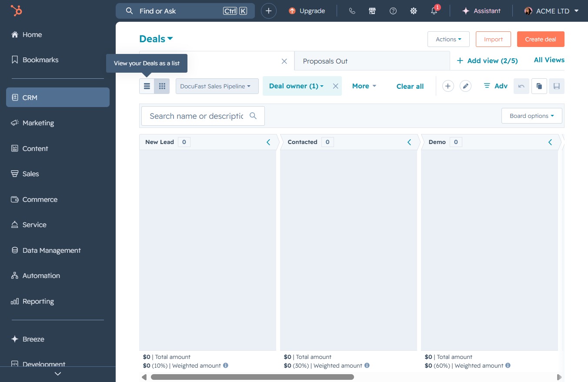Click the Create deal button
The image size is (588, 382).
541,39
